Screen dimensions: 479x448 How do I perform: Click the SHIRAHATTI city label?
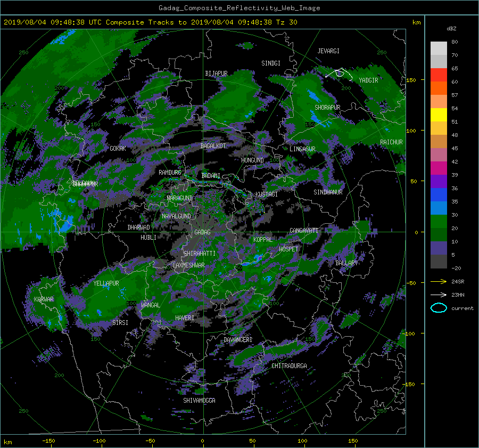coord(200,254)
